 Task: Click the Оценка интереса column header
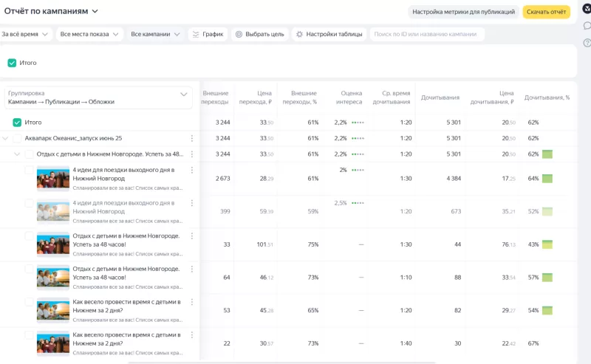pyautogui.click(x=347, y=97)
